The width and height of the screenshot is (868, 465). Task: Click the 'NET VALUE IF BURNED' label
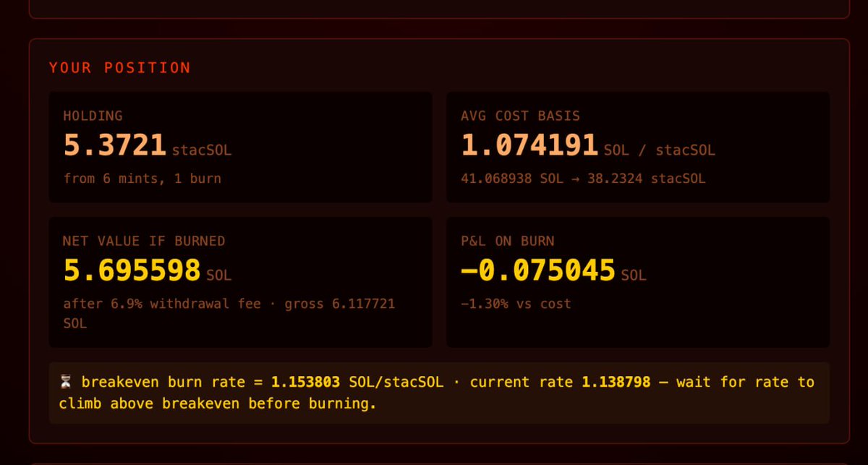[x=144, y=241]
